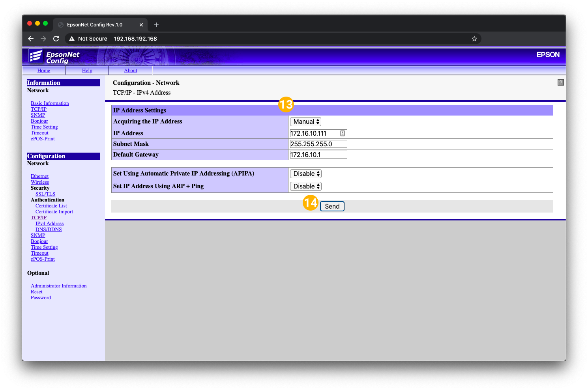Open Configuration Timeout link

(39, 253)
